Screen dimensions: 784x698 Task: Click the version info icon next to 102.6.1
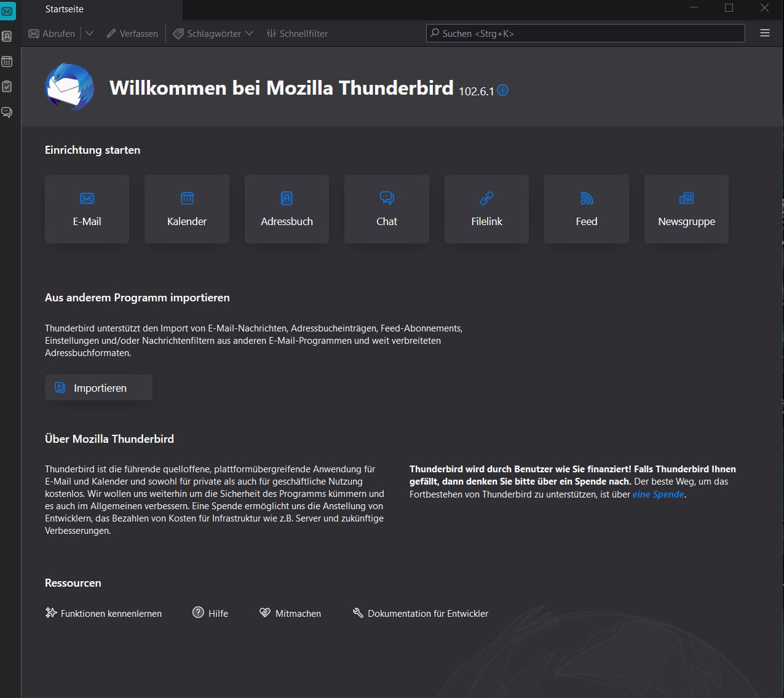[x=503, y=90]
